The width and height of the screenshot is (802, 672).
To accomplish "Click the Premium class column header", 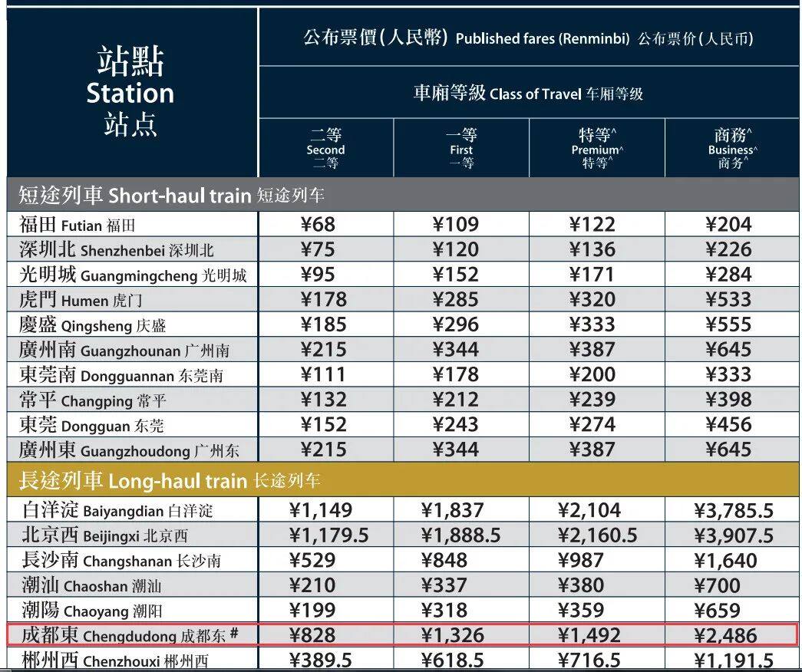I will 597,149.
